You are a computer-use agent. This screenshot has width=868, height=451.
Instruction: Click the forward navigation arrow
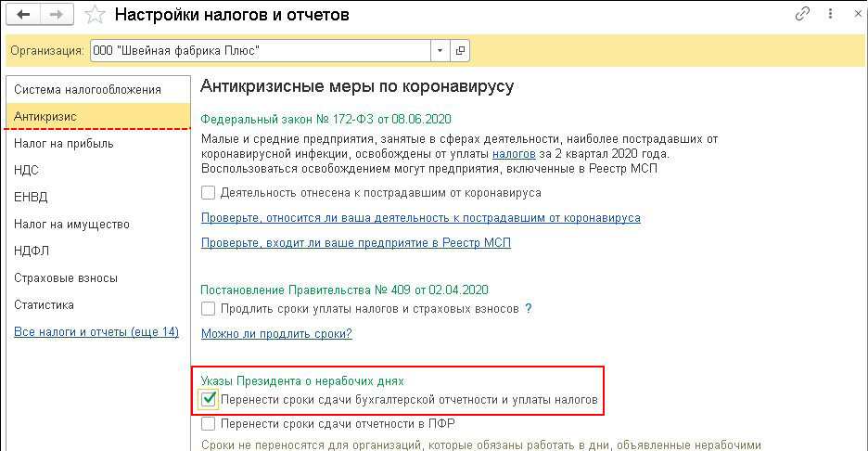tap(55, 15)
